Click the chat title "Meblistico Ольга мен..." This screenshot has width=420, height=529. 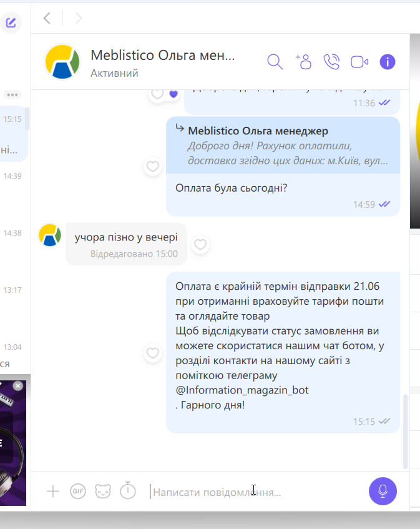[163, 56]
